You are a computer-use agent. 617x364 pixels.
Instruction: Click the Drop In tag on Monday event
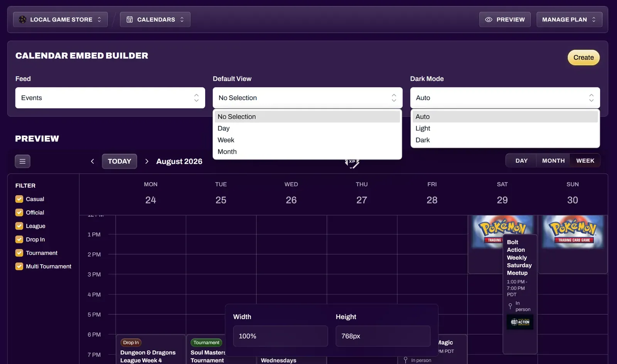(x=131, y=342)
